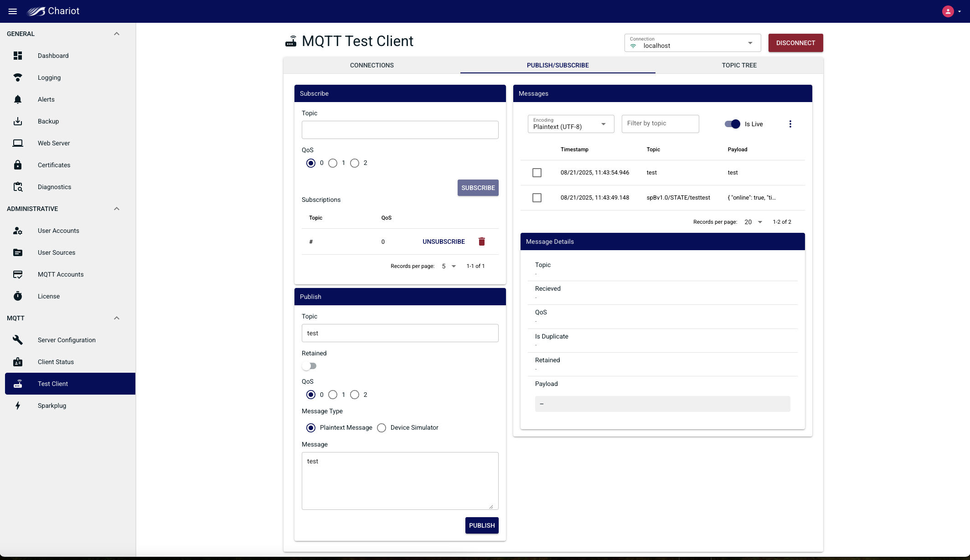This screenshot has width=970, height=560.
Task: Collapse the ADMINISTRATIVE sidebar section
Action: coord(117,209)
